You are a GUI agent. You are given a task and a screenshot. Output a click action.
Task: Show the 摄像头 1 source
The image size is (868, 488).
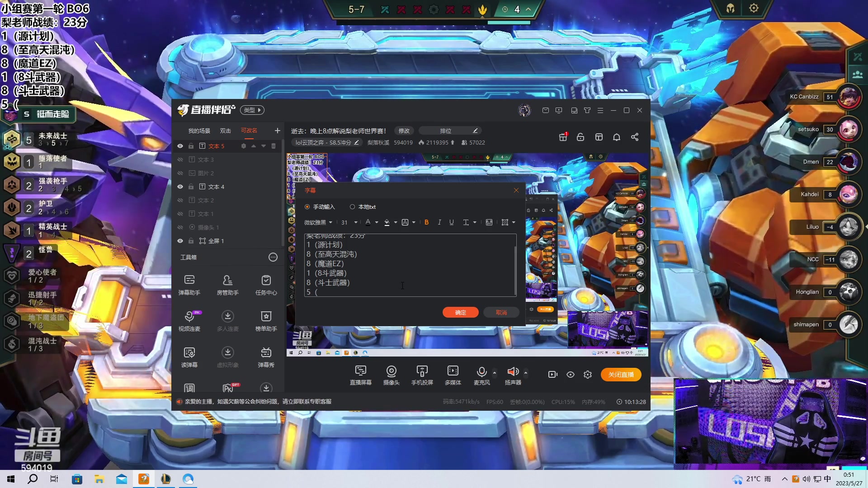180,227
